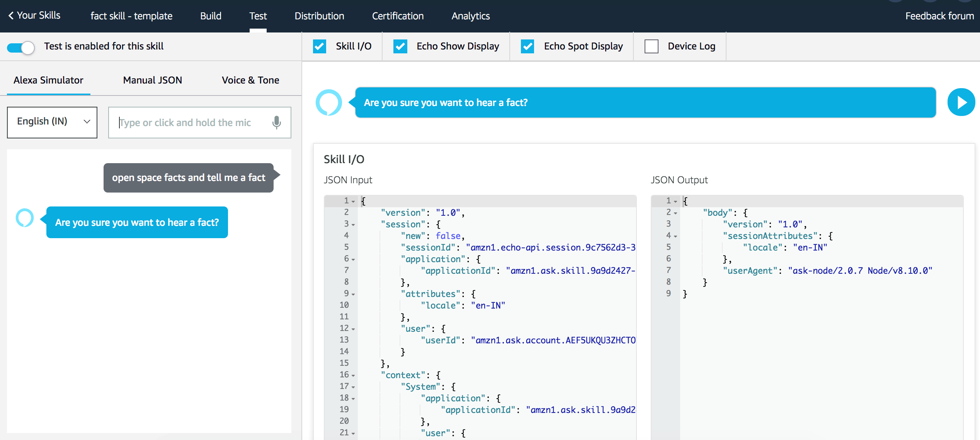Switch to the Manual JSON tab

(x=152, y=80)
